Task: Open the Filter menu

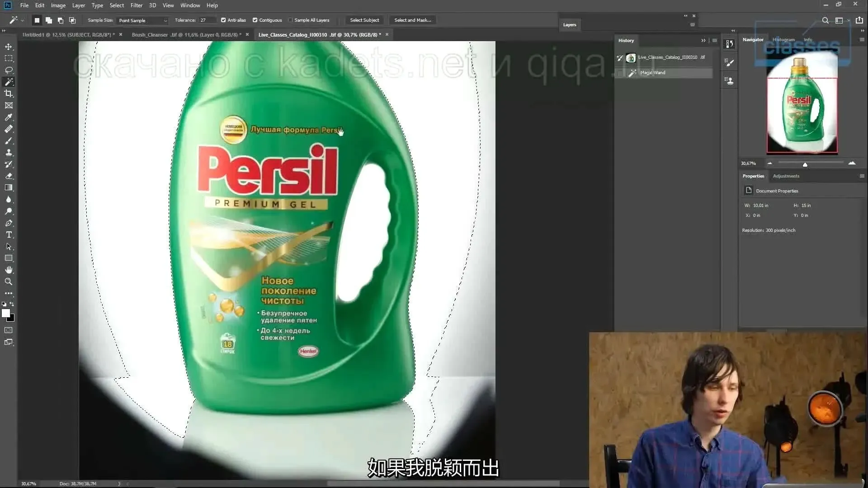Action: pos(137,5)
